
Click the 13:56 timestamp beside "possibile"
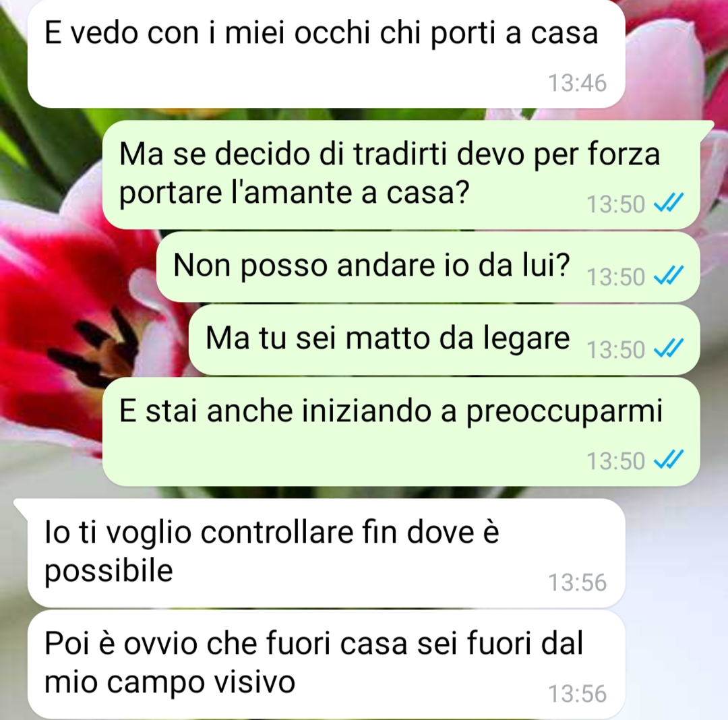click(577, 582)
